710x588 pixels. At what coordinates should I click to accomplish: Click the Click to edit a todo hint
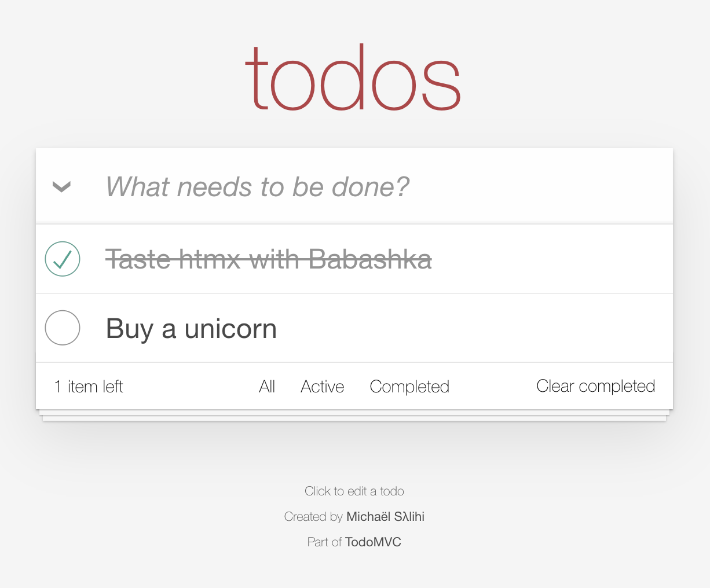(x=354, y=491)
